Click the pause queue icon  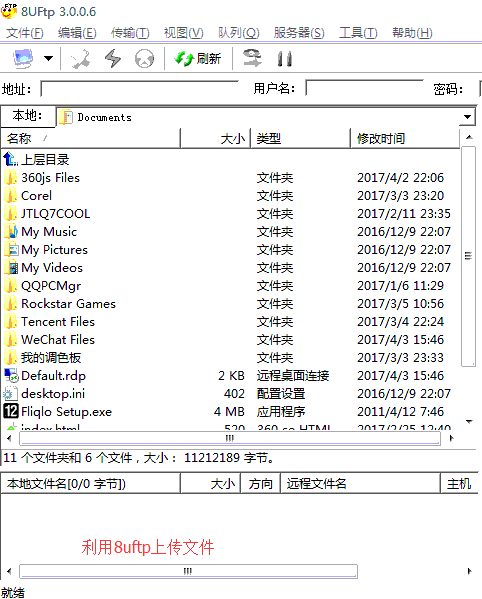coord(285,59)
